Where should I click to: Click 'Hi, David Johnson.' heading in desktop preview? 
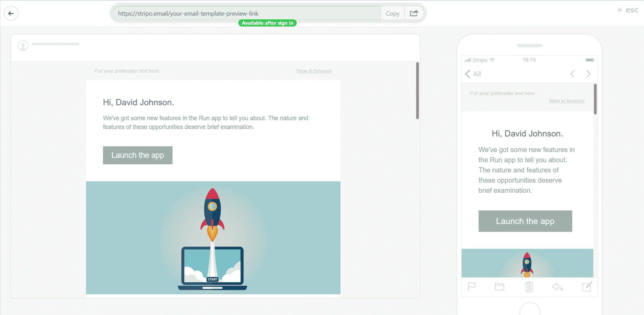pos(138,103)
